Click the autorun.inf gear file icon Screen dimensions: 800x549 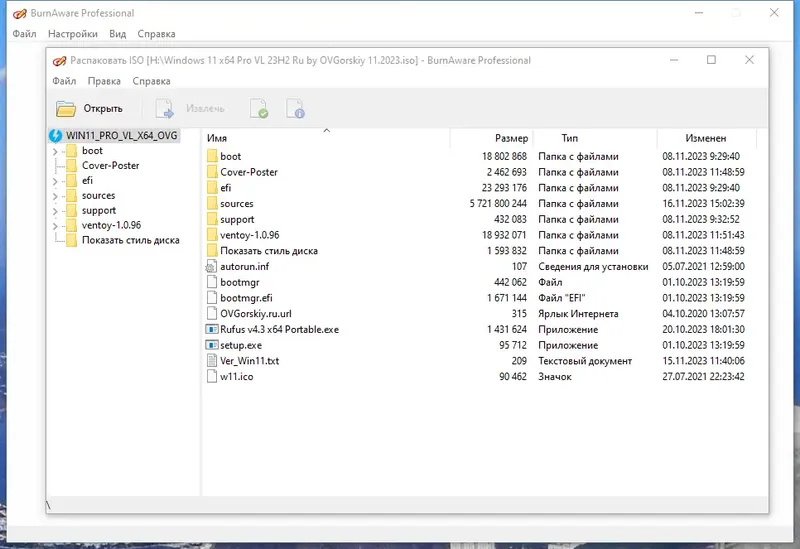(211, 266)
